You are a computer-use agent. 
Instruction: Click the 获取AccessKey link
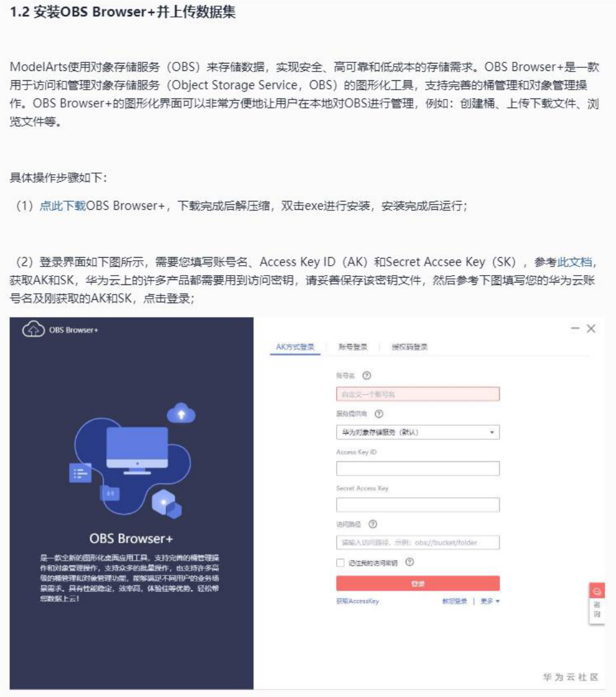tap(357, 601)
